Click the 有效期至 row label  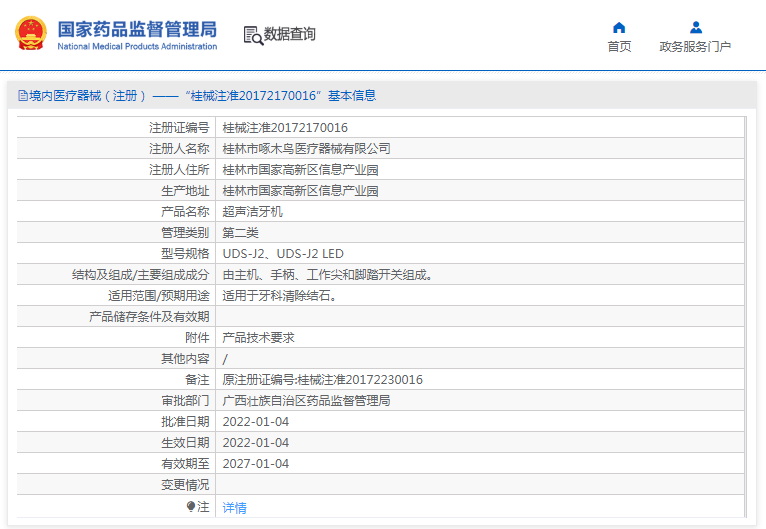point(185,464)
